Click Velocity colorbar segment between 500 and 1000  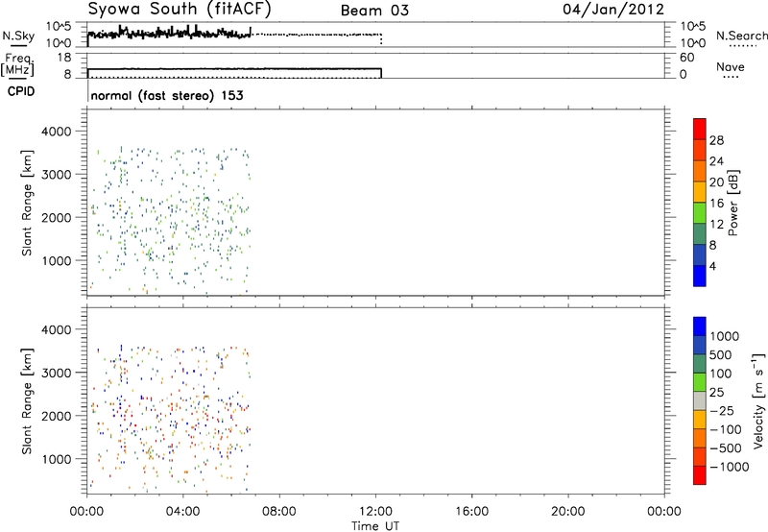point(700,346)
